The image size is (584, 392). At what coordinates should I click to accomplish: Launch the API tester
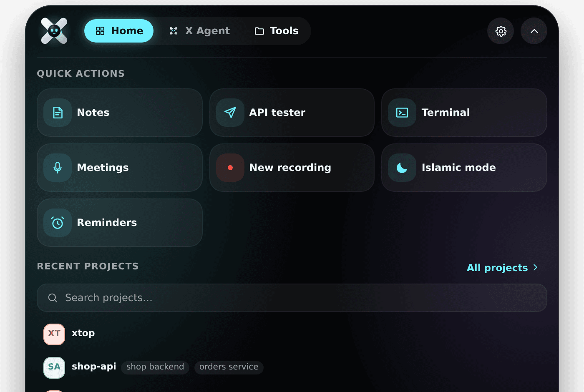[292, 113]
